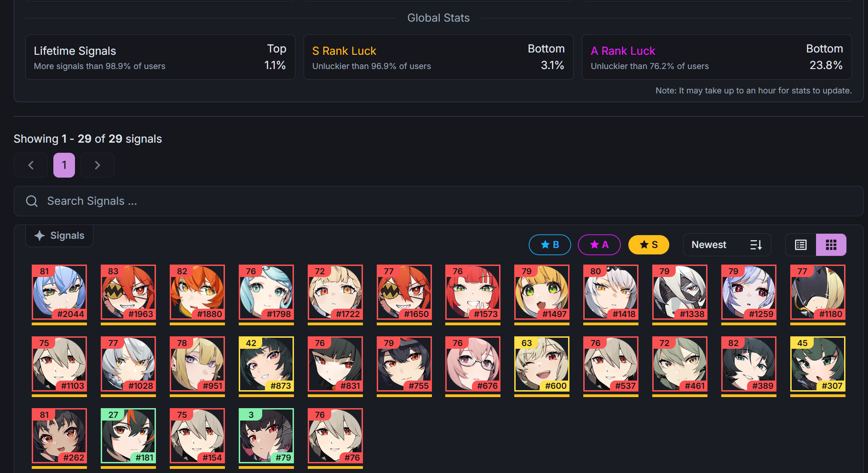Viewport: 868px width, 473px height.
Task: Open signal #1180 thumbnail
Action: pyautogui.click(x=818, y=292)
